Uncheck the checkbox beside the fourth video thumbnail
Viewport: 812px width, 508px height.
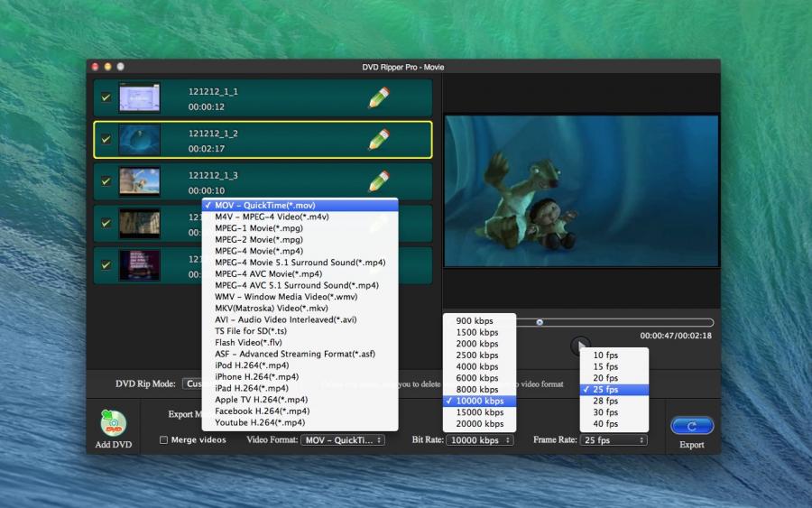tap(106, 223)
